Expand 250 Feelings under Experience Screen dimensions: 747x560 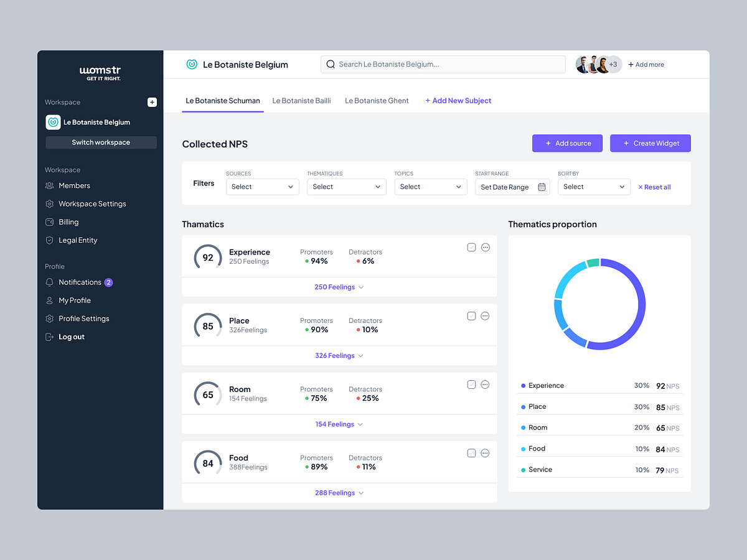point(339,287)
